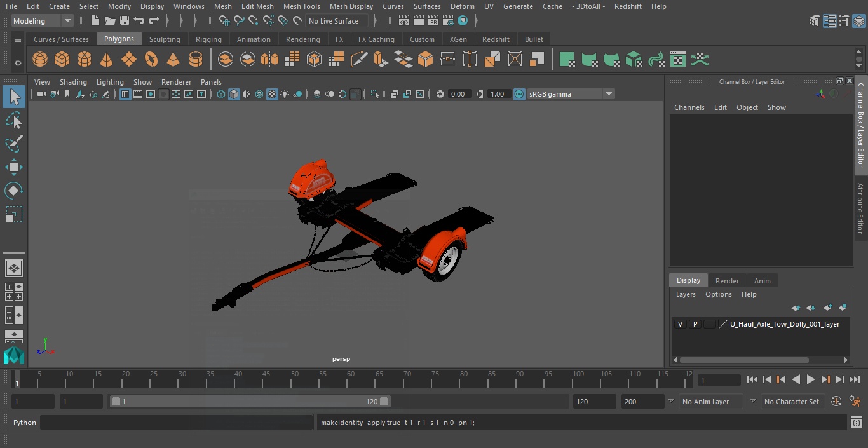This screenshot has height=448, width=868.
Task: Click the Save Scene disk icon
Action: [x=125, y=21]
